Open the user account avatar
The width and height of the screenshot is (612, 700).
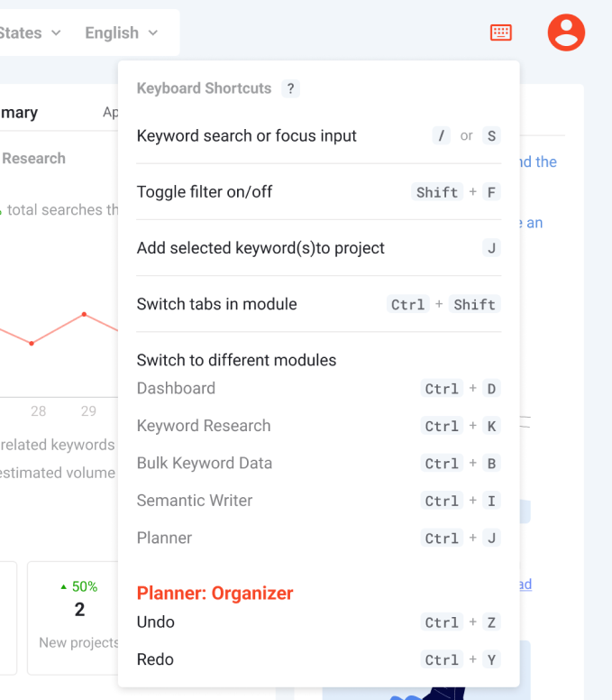567,32
